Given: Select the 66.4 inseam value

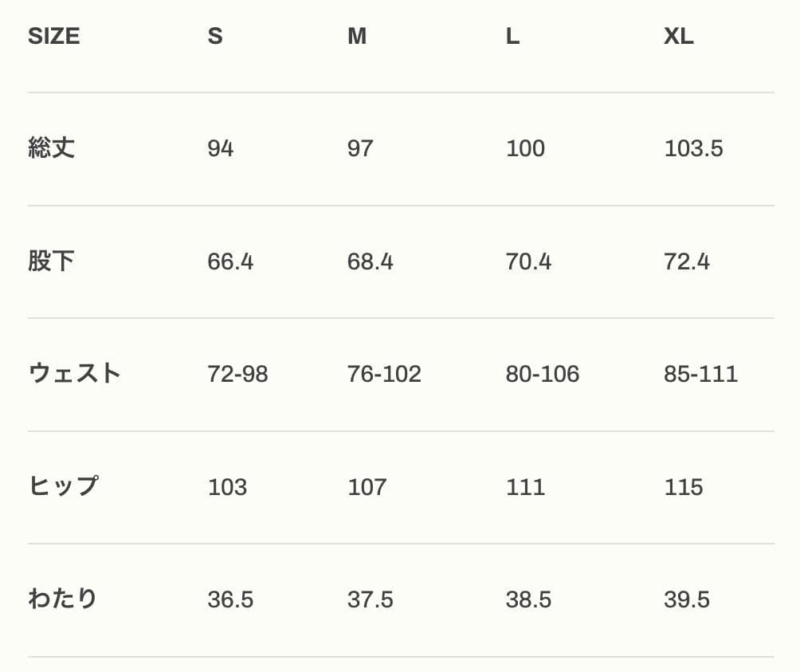Looking at the screenshot, I should (230, 262).
